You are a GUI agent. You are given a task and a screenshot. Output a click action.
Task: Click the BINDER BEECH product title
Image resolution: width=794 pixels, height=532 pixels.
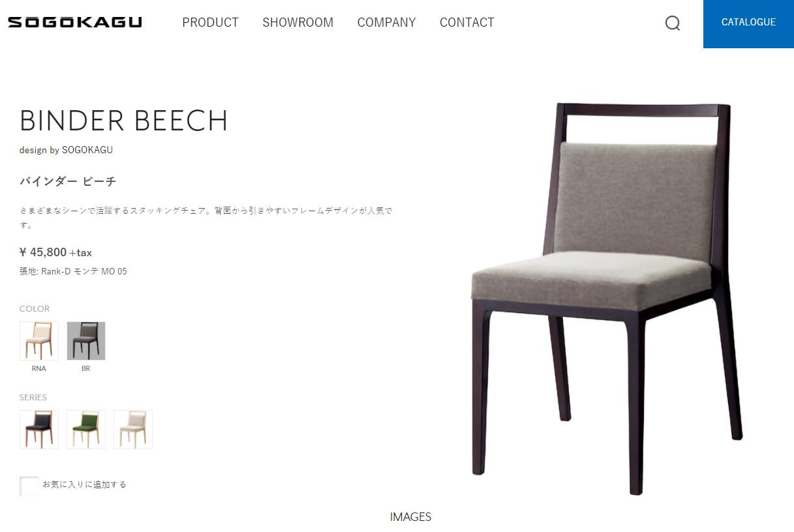click(x=124, y=121)
